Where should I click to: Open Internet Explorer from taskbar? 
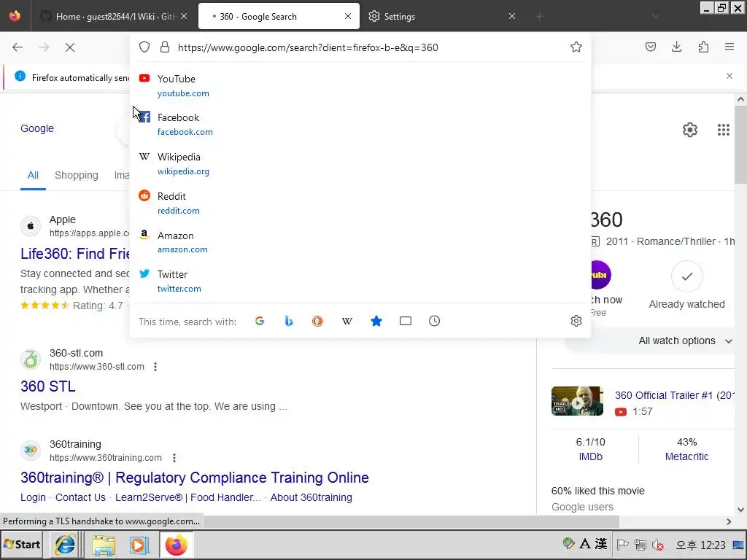[65, 545]
